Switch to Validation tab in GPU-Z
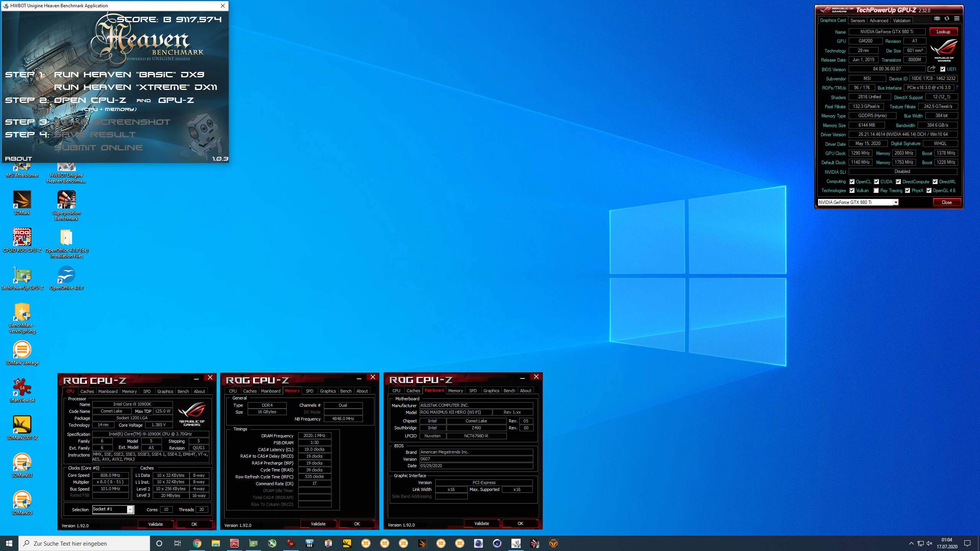 [902, 21]
